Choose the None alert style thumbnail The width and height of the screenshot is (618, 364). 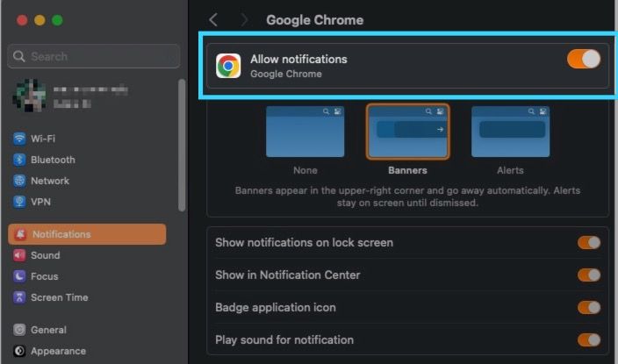pyautogui.click(x=305, y=132)
